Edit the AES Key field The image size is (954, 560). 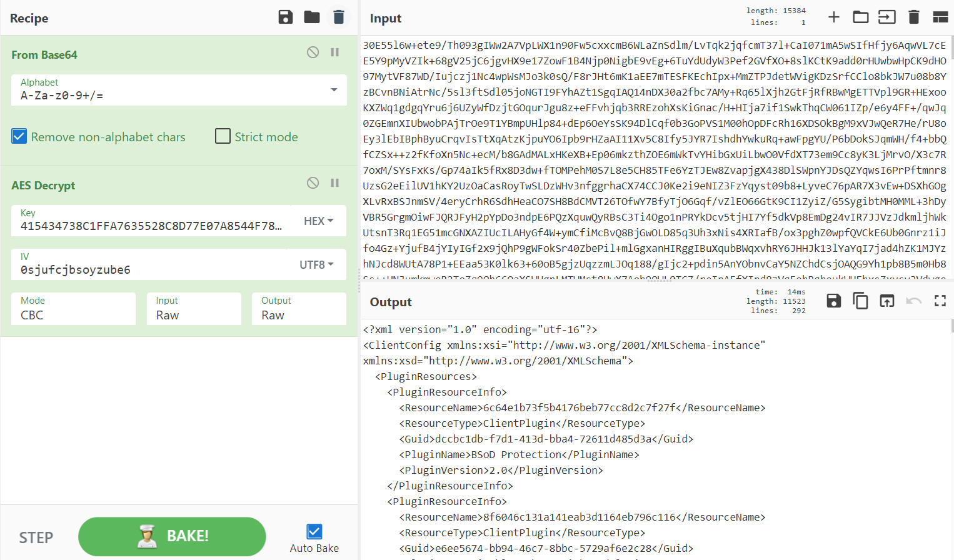151,221
